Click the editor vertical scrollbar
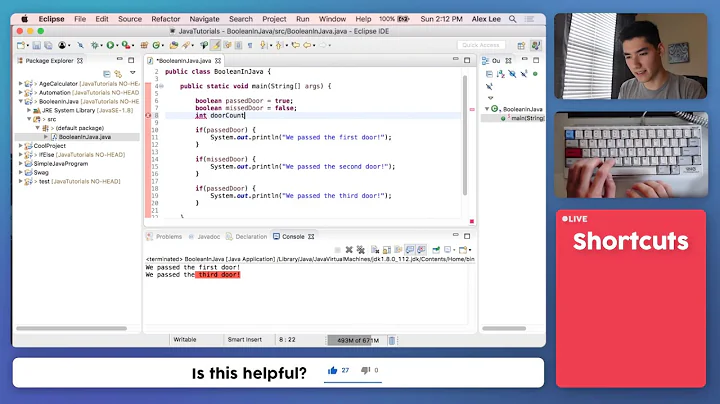 [x=465, y=135]
